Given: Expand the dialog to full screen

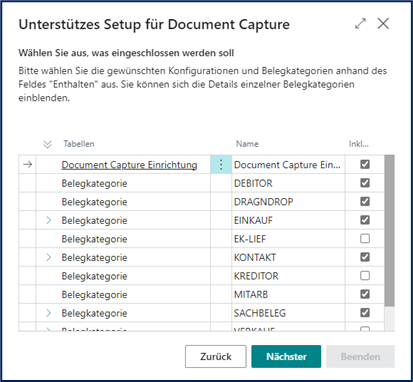Looking at the screenshot, I should [x=360, y=24].
